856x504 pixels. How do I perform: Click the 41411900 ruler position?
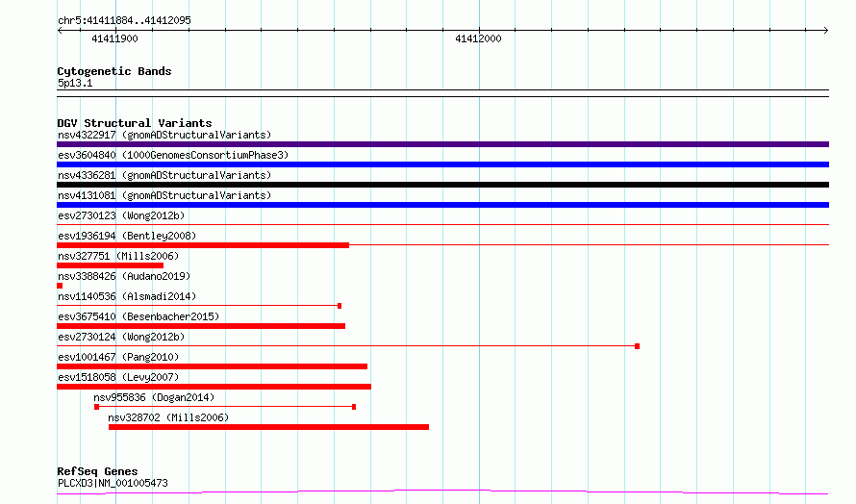(114, 38)
